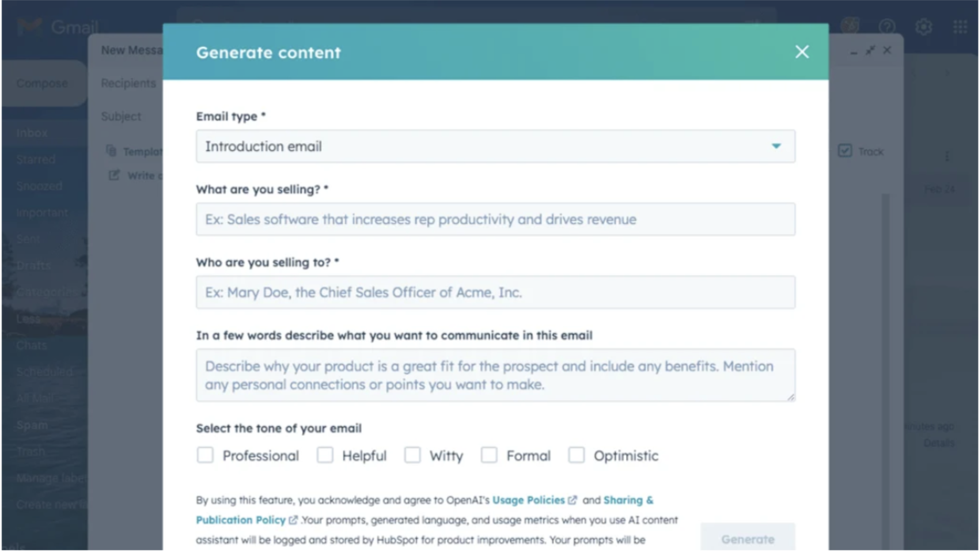980x553 pixels.
Task: Toggle the Track checkbox
Action: [x=845, y=151]
